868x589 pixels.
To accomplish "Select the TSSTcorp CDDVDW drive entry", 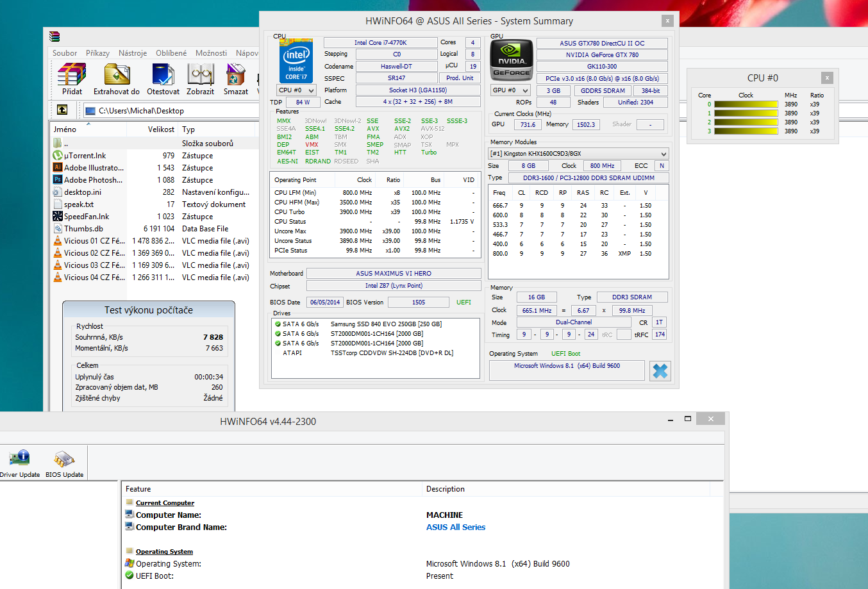I will [x=375, y=353].
